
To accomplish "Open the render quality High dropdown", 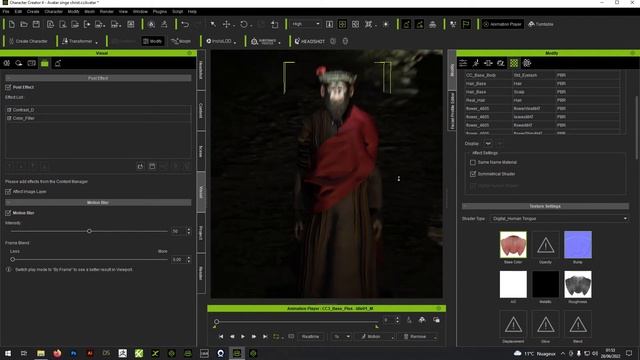I will (306, 24).
